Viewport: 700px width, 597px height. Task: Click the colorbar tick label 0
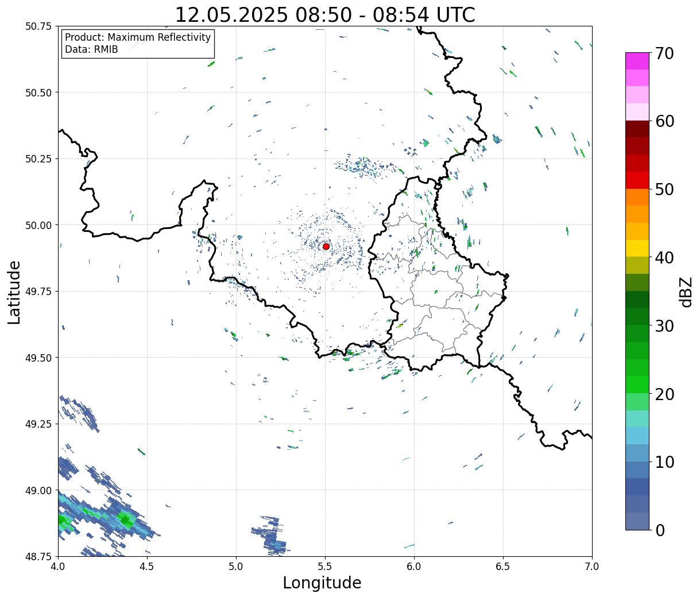tap(659, 530)
